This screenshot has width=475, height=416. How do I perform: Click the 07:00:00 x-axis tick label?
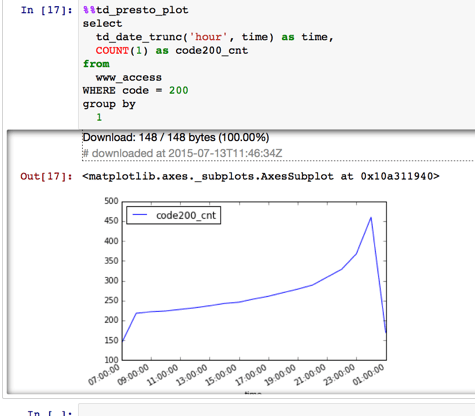[x=104, y=375]
